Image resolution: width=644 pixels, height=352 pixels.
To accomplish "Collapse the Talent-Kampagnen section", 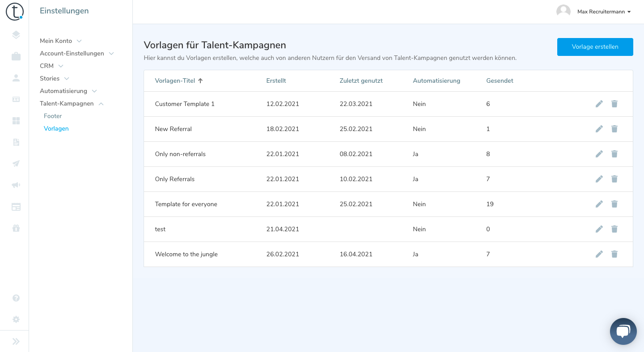I will (72, 103).
